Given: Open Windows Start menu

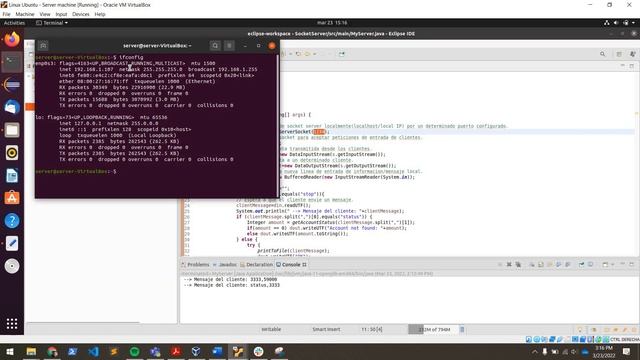Looking at the screenshot, I should point(10,351).
